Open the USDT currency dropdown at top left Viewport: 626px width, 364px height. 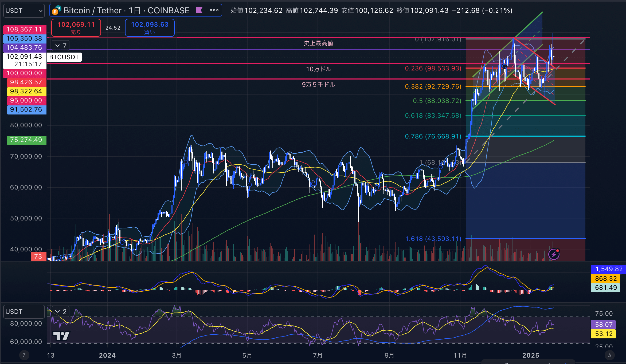[x=24, y=11]
